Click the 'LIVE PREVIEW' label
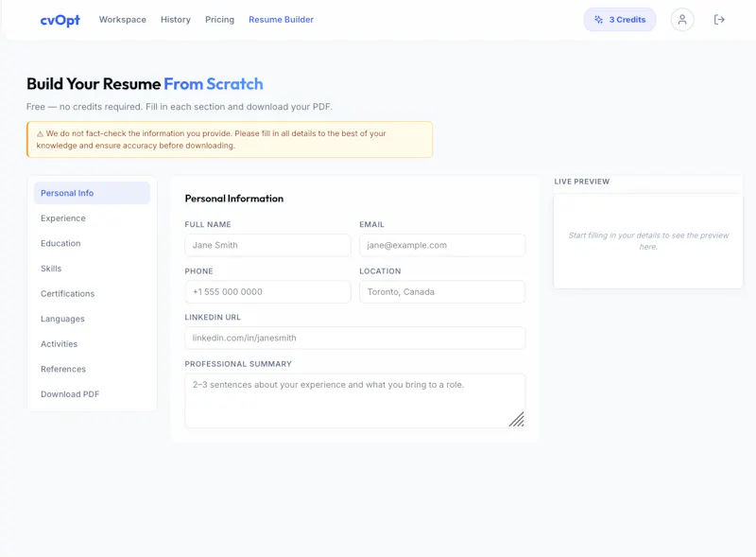The image size is (756, 557). point(582,182)
